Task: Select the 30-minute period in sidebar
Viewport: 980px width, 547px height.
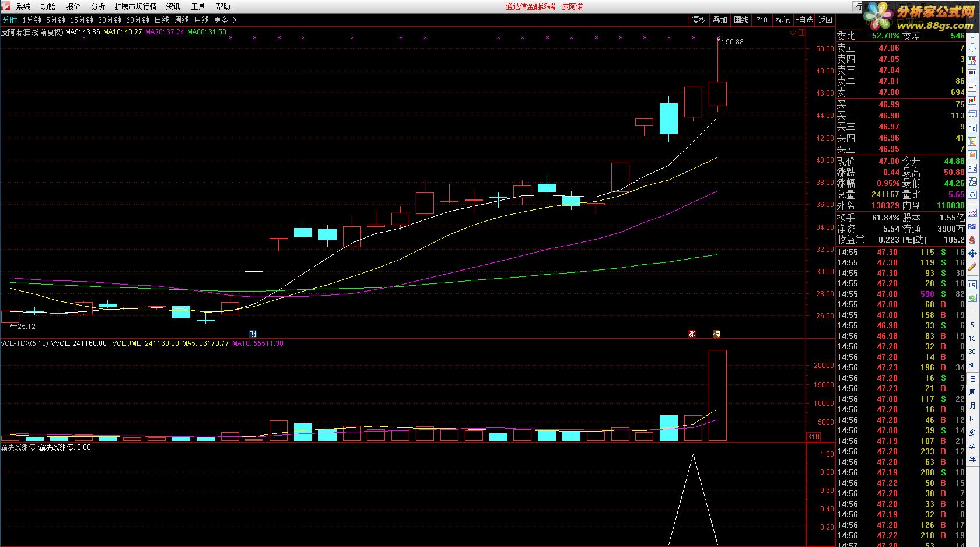Action: 972,352
